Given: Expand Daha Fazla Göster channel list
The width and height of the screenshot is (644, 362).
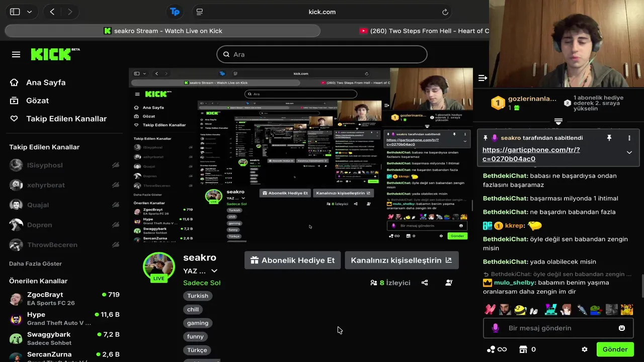Looking at the screenshot, I should tap(35, 263).
